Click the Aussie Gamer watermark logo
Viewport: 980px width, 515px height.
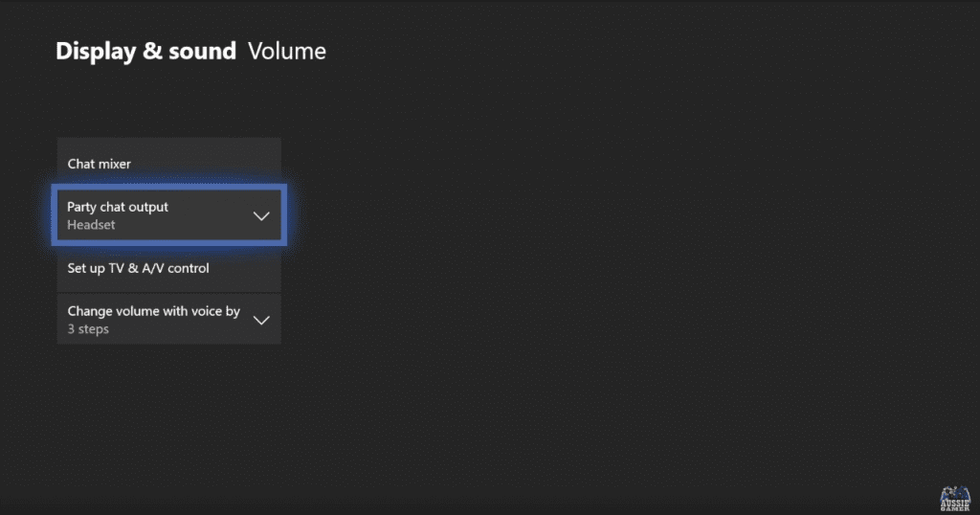tap(955, 499)
